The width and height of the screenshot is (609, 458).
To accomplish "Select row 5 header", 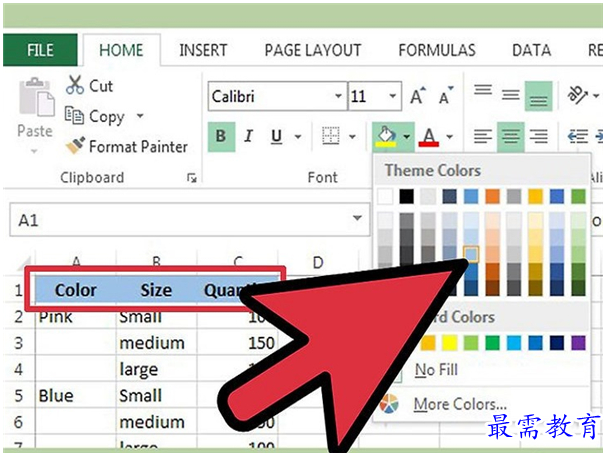I will tap(18, 396).
